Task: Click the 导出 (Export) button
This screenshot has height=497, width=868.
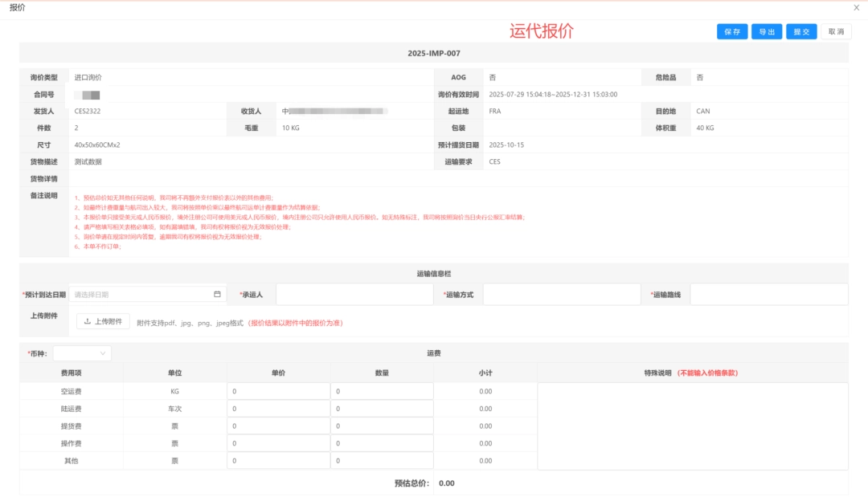Action: pos(766,31)
